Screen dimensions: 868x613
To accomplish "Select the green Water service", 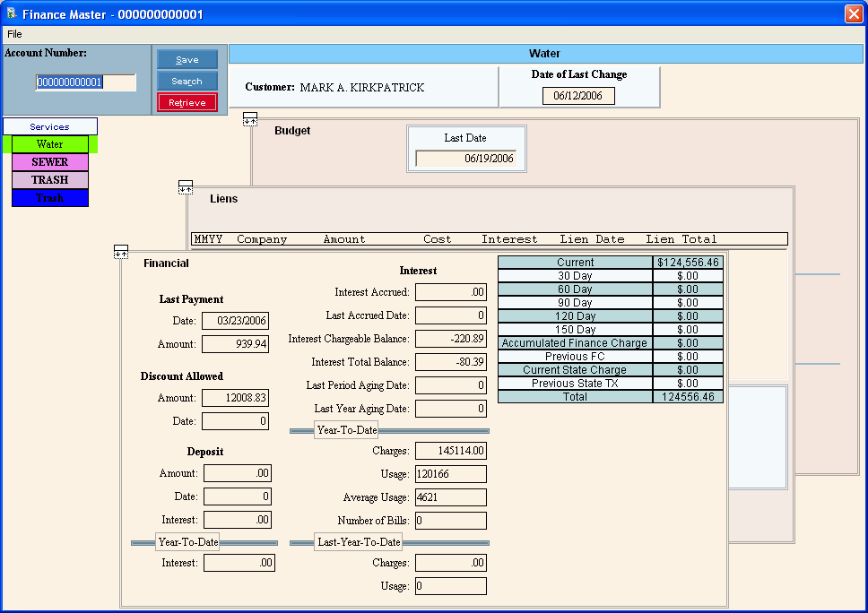I will point(50,144).
